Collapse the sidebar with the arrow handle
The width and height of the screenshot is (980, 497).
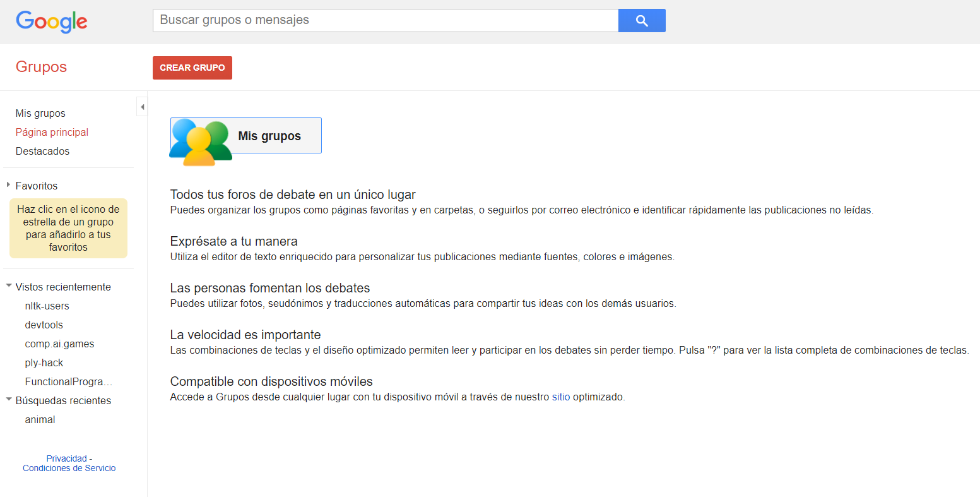[143, 107]
